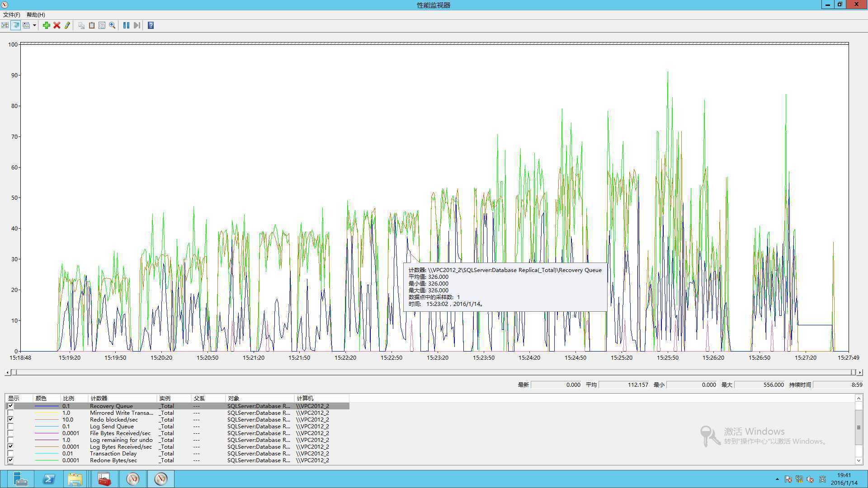Viewport: 868px width, 488px height.
Task: Click the Action Center flag tray icon
Action: (x=788, y=479)
